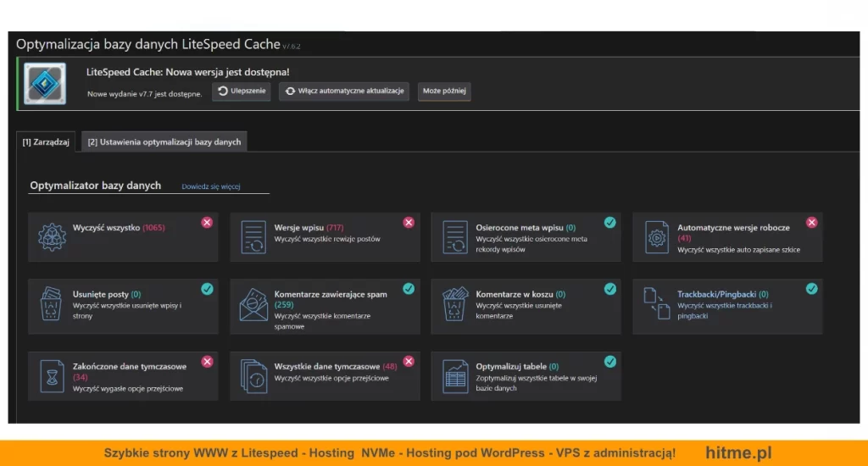The width and height of the screenshot is (868, 466).
Task: Click Komentarze w koszu (0) title
Action: [x=520, y=295]
